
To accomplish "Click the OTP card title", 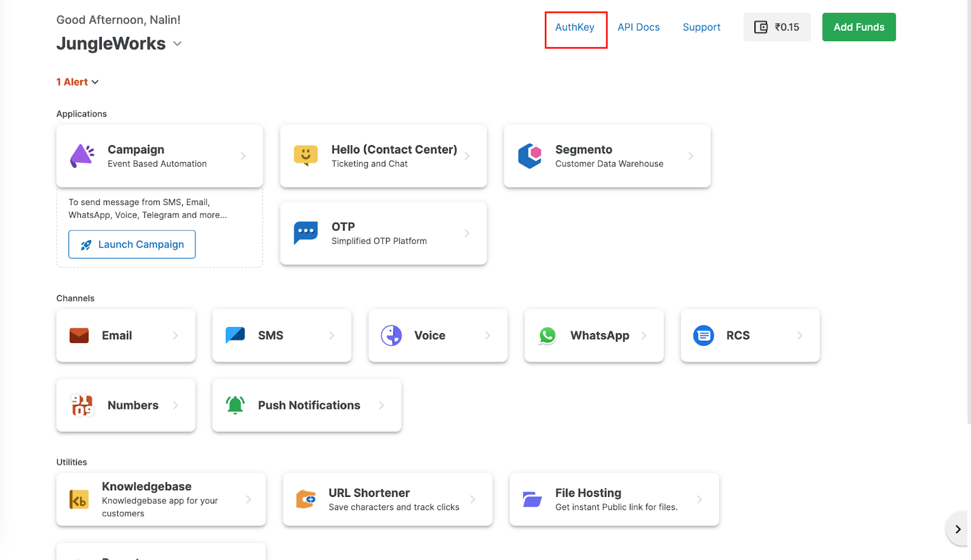I will tap(343, 226).
